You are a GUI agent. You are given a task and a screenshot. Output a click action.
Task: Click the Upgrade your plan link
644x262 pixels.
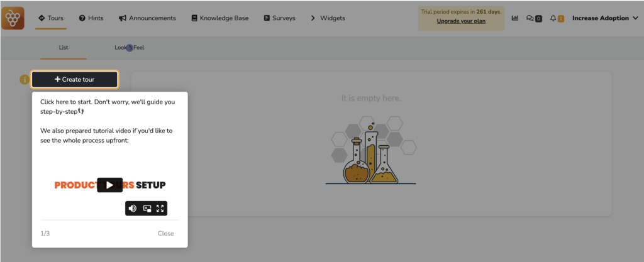pos(461,21)
